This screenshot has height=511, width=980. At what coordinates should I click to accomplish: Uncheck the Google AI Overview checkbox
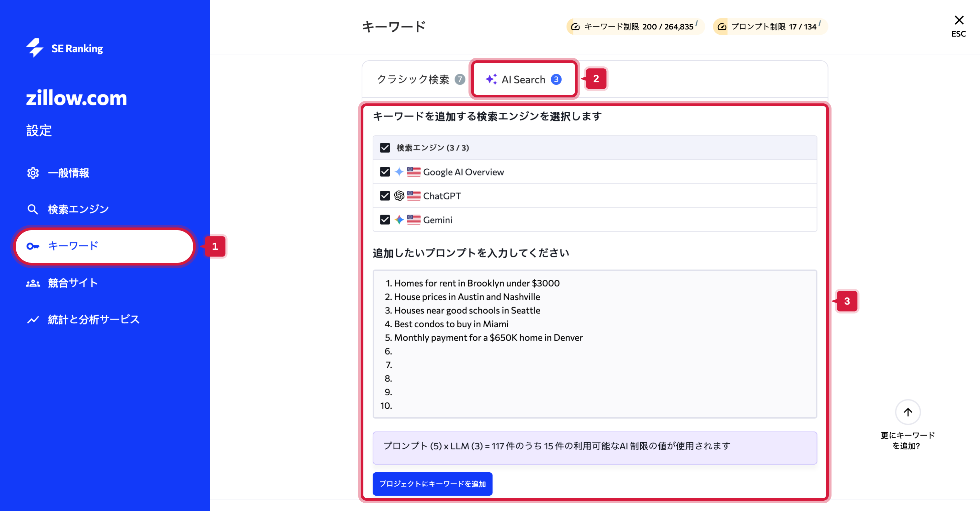click(x=385, y=171)
